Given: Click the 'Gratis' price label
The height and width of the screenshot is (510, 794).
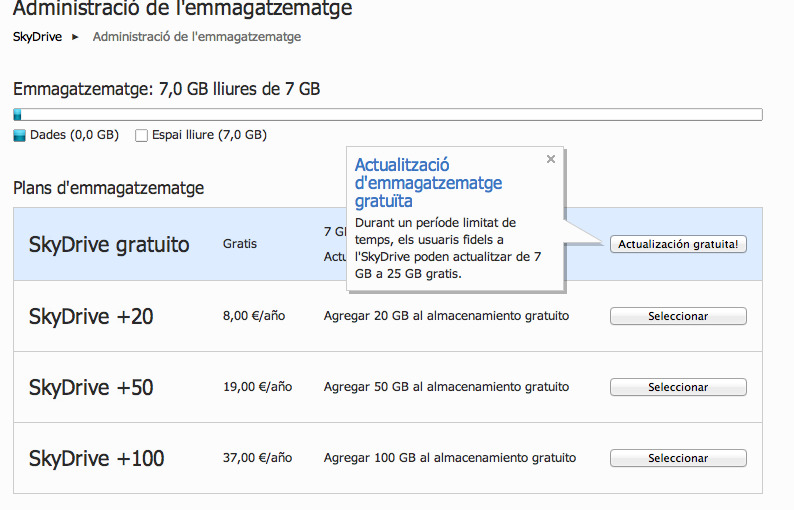Looking at the screenshot, I should pyautogui.click(x=240, y=244).
